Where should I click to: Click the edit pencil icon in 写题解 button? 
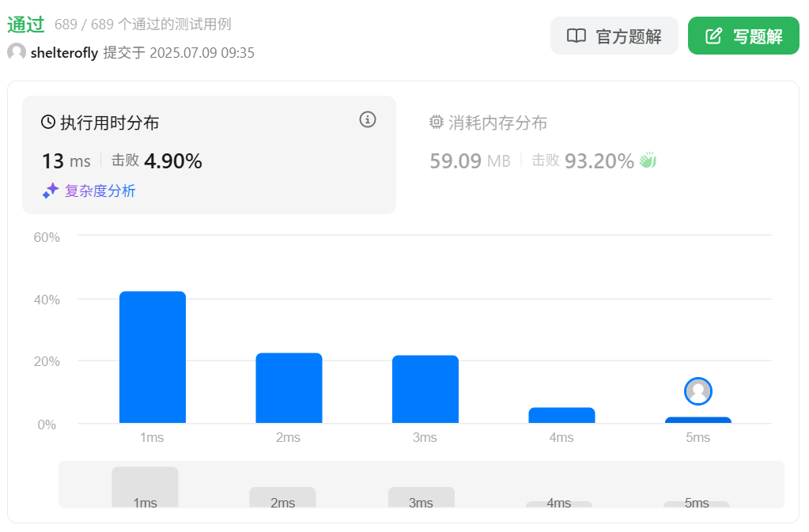pyautogui.click(x=713, y=36)
